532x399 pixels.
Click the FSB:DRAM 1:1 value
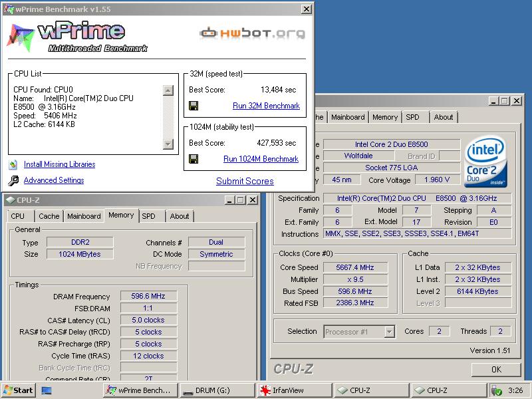(x=148, y=308)
